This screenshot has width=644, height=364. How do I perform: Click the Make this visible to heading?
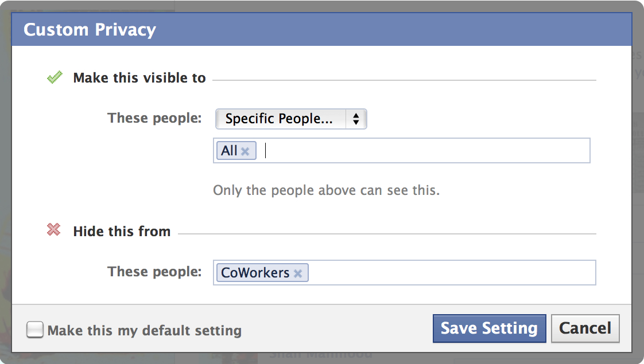[x=139, y=78]
